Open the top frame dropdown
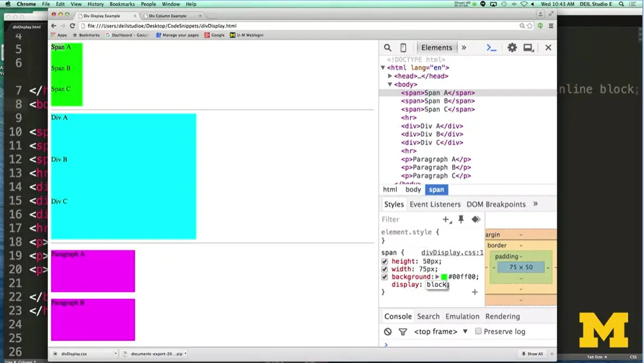644x363 pixels. [x=465, y=331]
